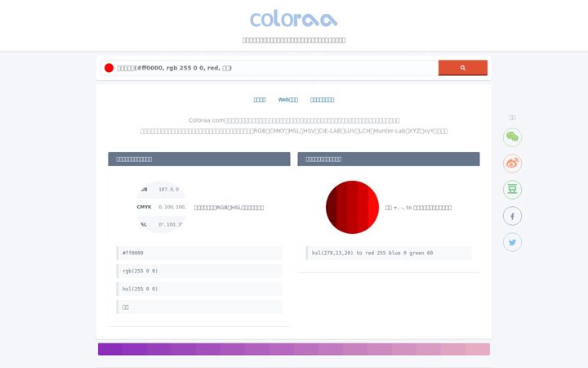Select the rgb(255 0 0) example
The height and width of the screenshot is (368, 588).
click(199, 272)
